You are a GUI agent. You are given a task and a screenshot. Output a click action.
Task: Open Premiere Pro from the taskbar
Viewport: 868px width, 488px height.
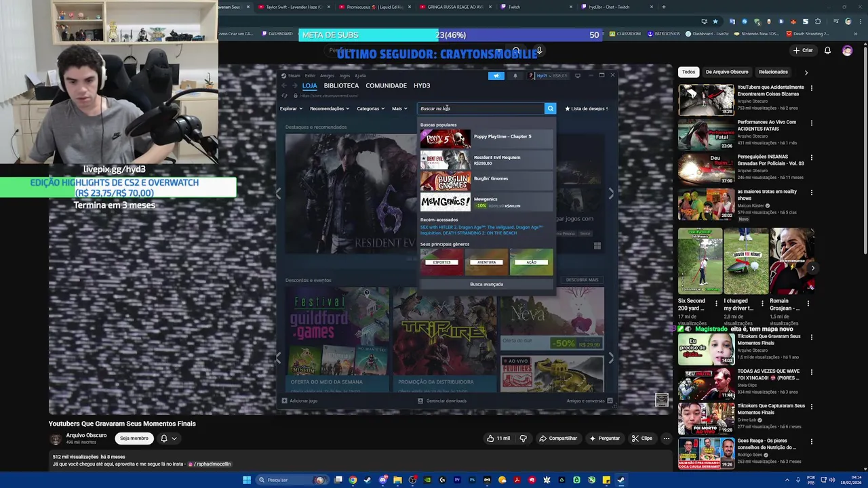(x=457, y=480)
